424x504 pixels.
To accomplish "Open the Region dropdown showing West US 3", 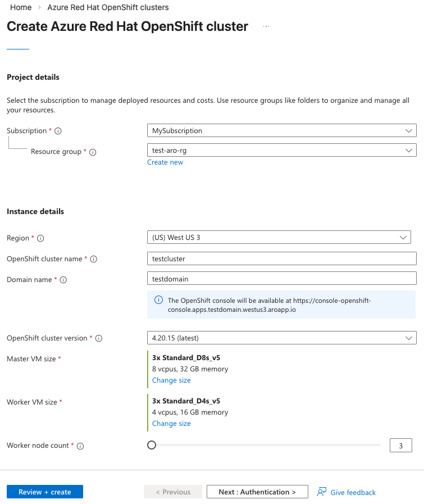I will (x=279, y=237).
